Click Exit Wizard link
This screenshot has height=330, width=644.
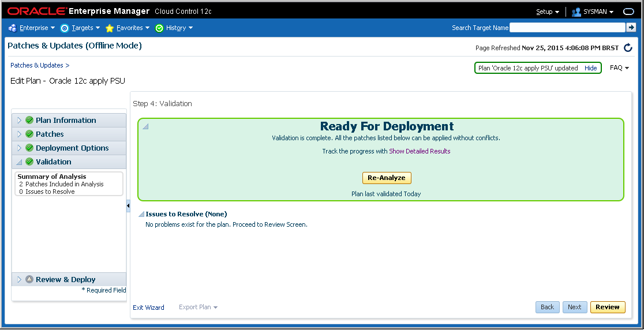tap(148, 307)
